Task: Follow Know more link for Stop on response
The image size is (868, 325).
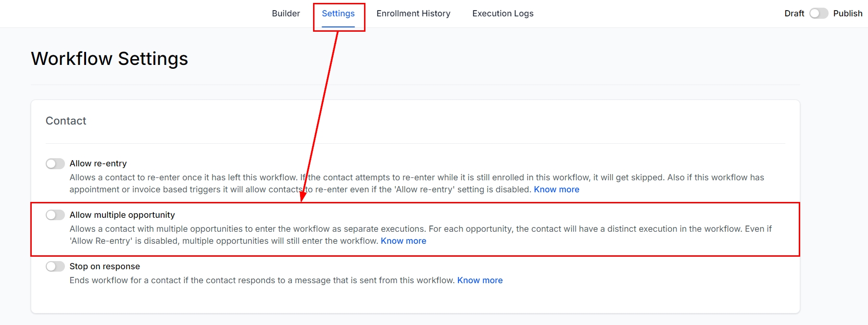Action: [x=479, y=280]
